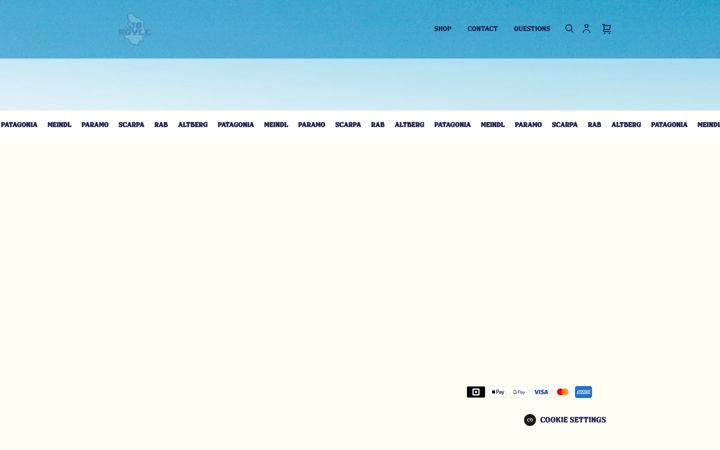Open COOKIE SETTINGS link
This screenshot has height=450, width=720.
[x=573, y=420]
